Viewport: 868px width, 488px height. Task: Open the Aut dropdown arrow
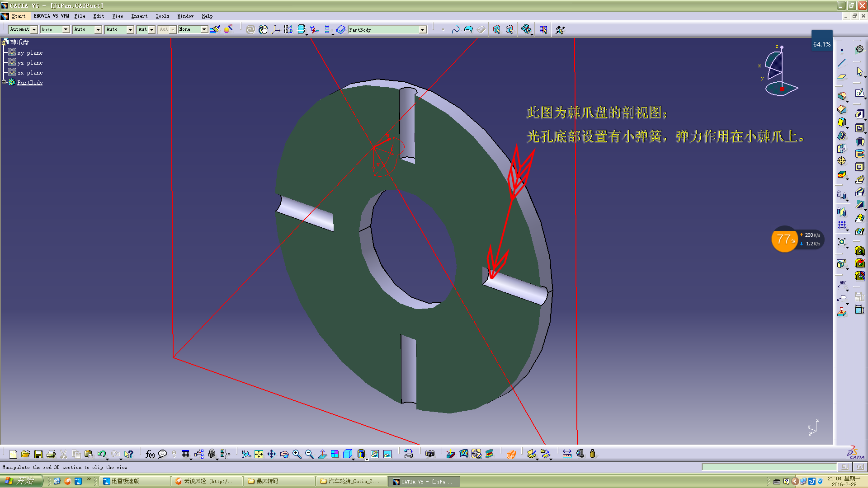click(152, 29)
